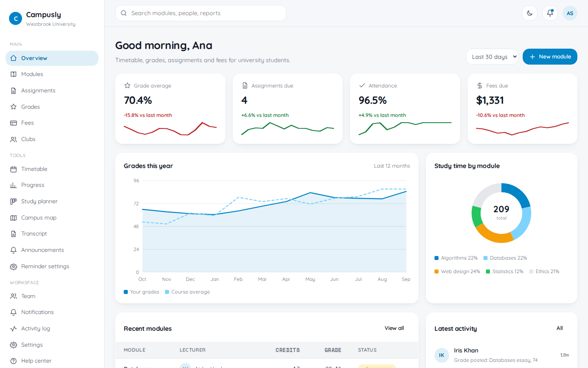This screenshot has height=368, width=588.
Task: Click the Web design 24% legend swatch
Action: click(x=437, y=272)
